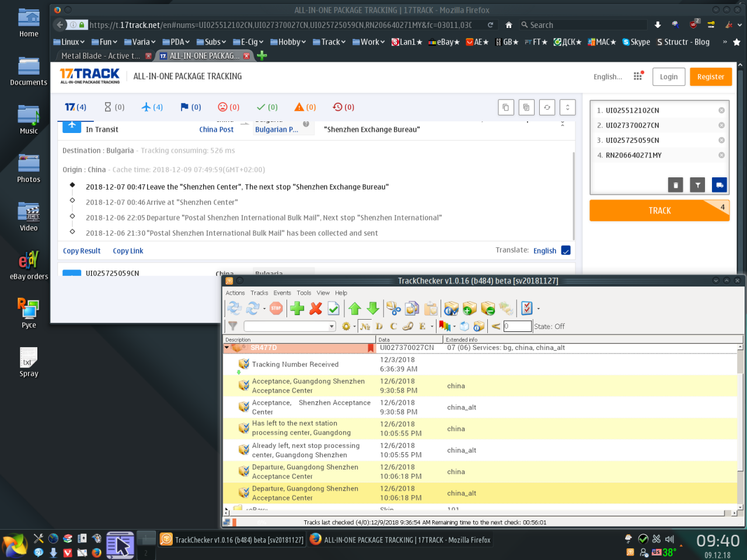Delete track using the red X icon
The width and height of the screenshot is (747, 560).
pyautogui.click(x=316, y=308)
